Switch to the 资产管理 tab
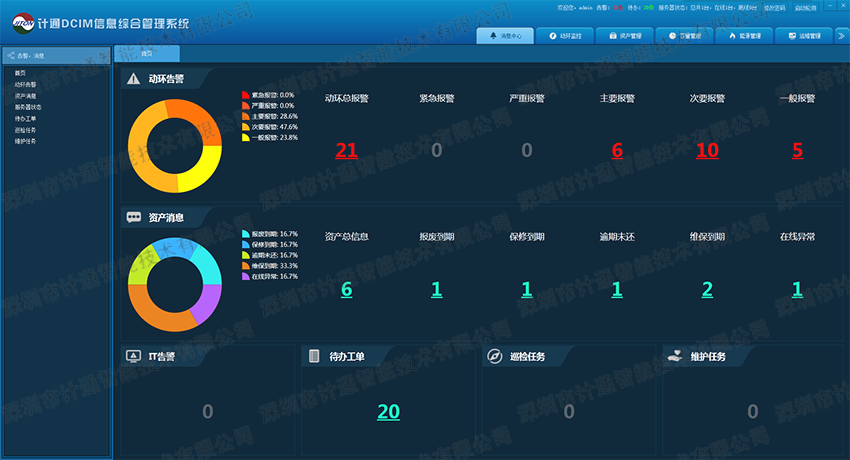Image resolution: width=850 pixels, height=460 pixels. point(625,36)
